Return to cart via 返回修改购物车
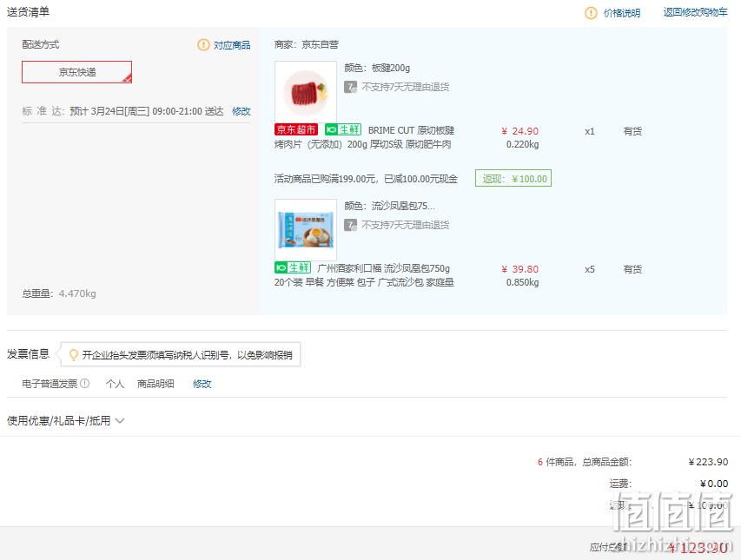741x560 pixels. 695,12
